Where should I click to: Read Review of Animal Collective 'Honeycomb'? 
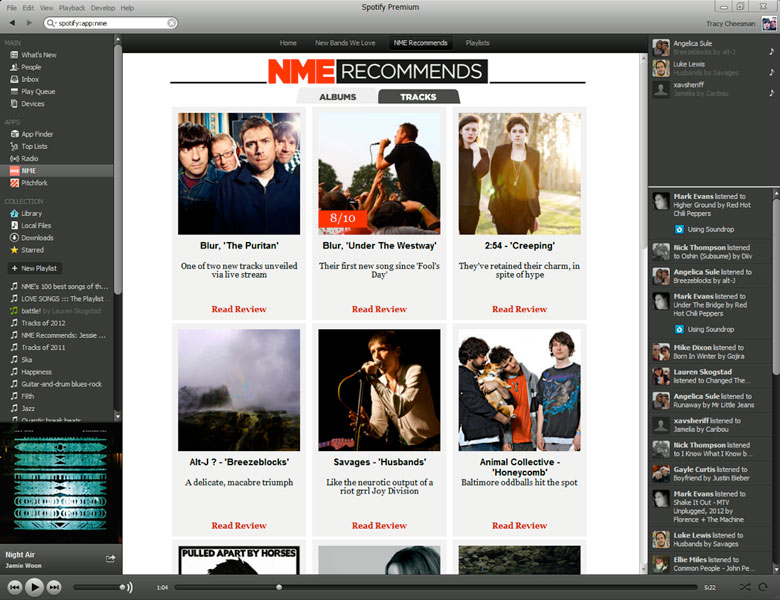click(x=519, y=525)
